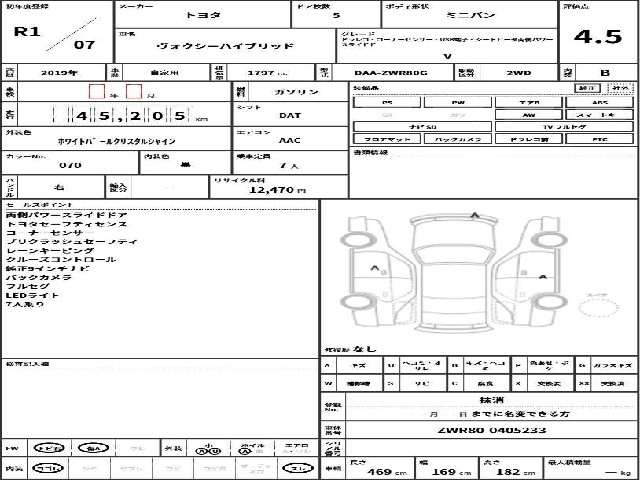Select the chassis number ZWR80 0405233
640x480 pixels.
491,430
